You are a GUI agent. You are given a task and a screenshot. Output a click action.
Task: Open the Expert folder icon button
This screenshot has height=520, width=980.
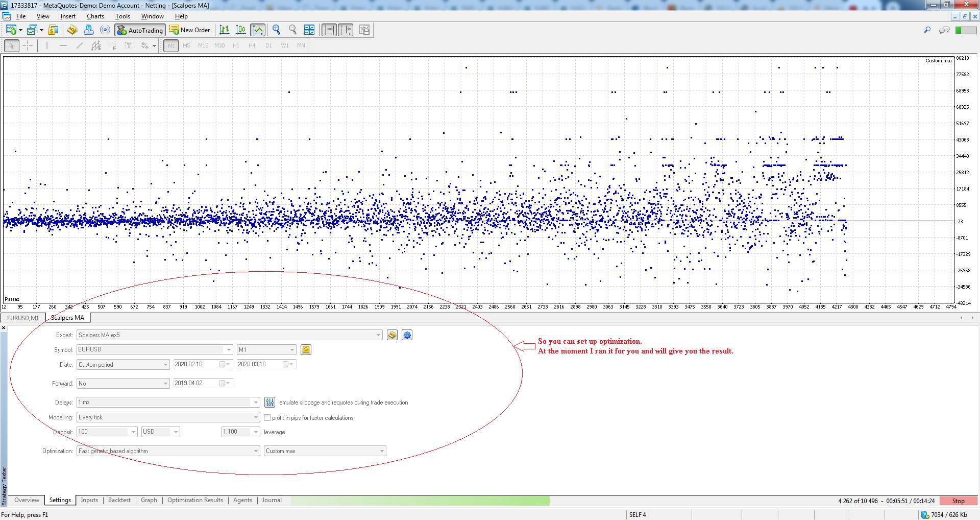392,335
